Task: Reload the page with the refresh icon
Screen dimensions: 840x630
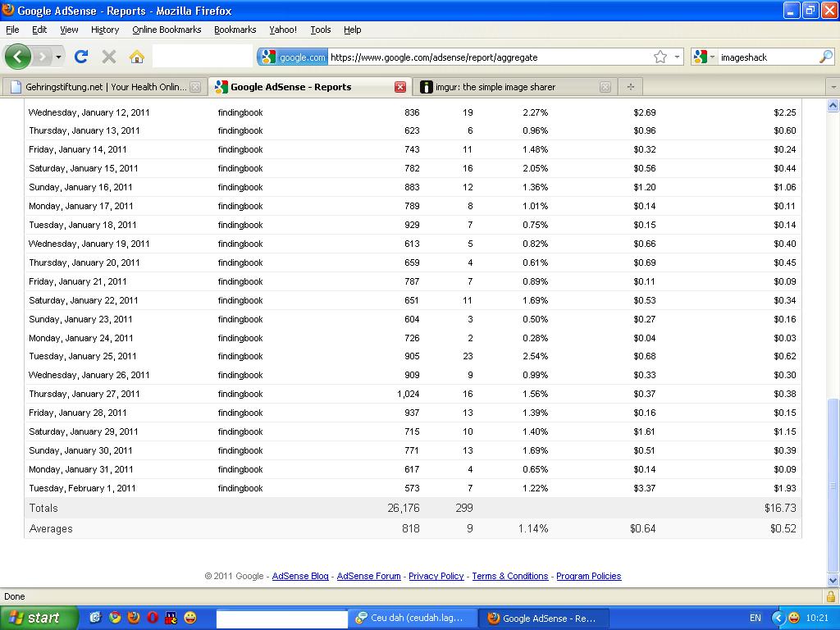Action: pos(80,57)
